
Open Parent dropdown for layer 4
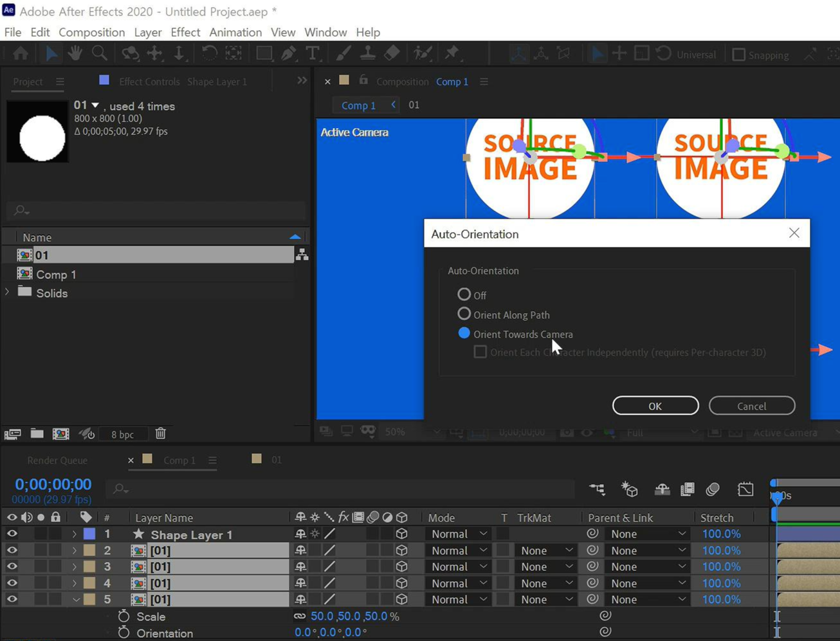(647, 583)
